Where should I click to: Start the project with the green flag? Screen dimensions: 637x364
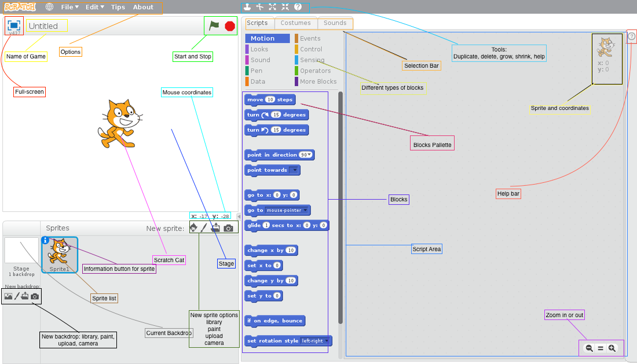(214, 26)
